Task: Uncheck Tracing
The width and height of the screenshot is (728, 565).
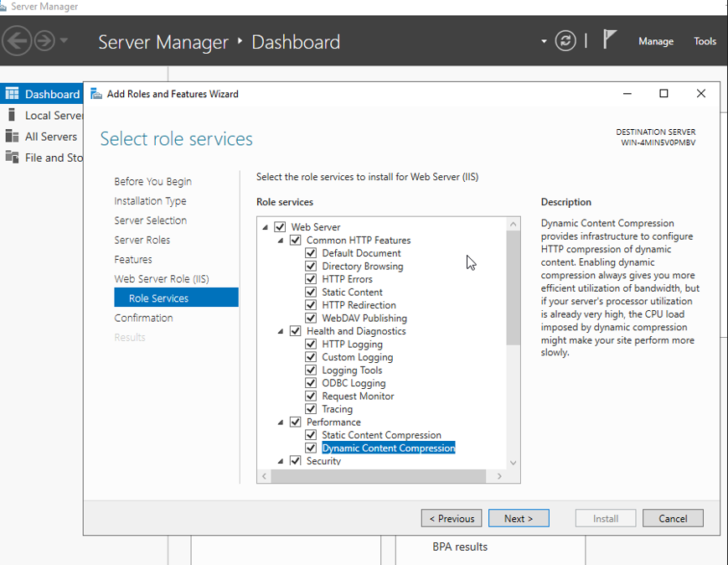Action: point(311,409)
